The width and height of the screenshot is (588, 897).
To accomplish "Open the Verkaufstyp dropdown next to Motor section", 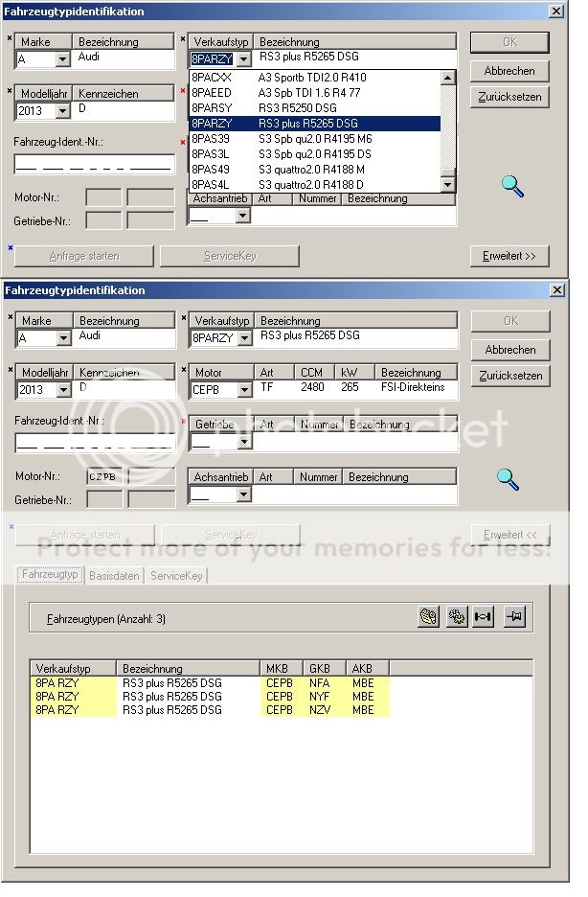I will [x=243, y=338].
